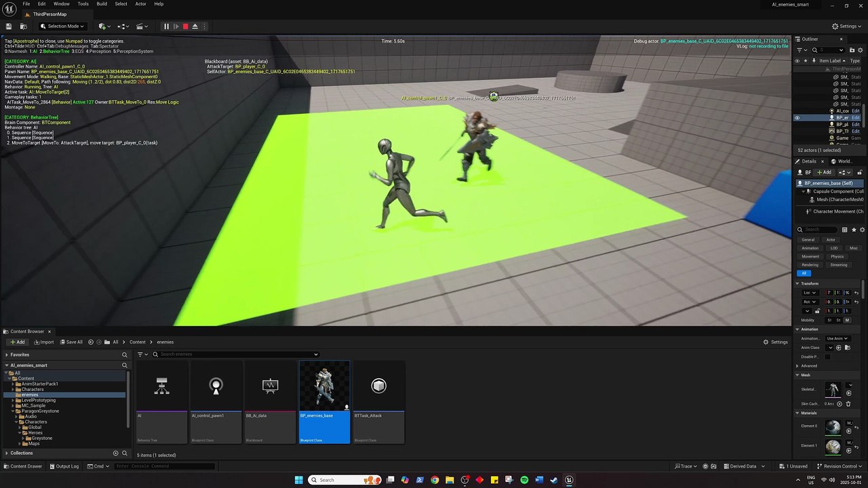Open the File menu
868x488 pixels.
(26, 4)
